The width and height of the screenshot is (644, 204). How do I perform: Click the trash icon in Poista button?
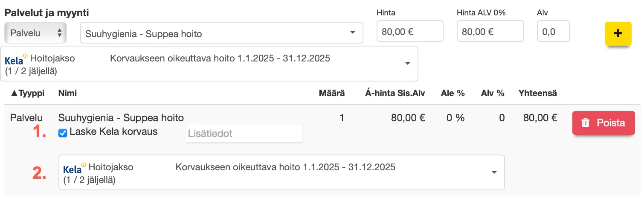586,123
